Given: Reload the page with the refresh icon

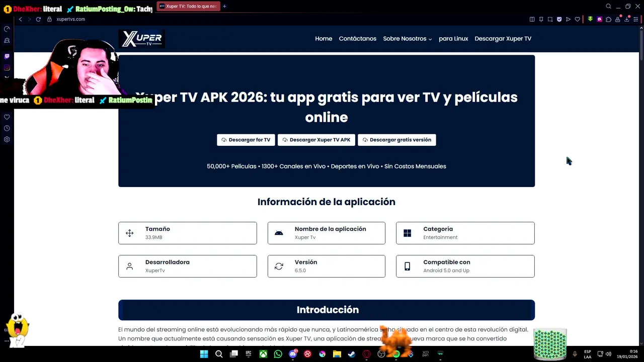Looking at the screenshot, I should (38, 19).
